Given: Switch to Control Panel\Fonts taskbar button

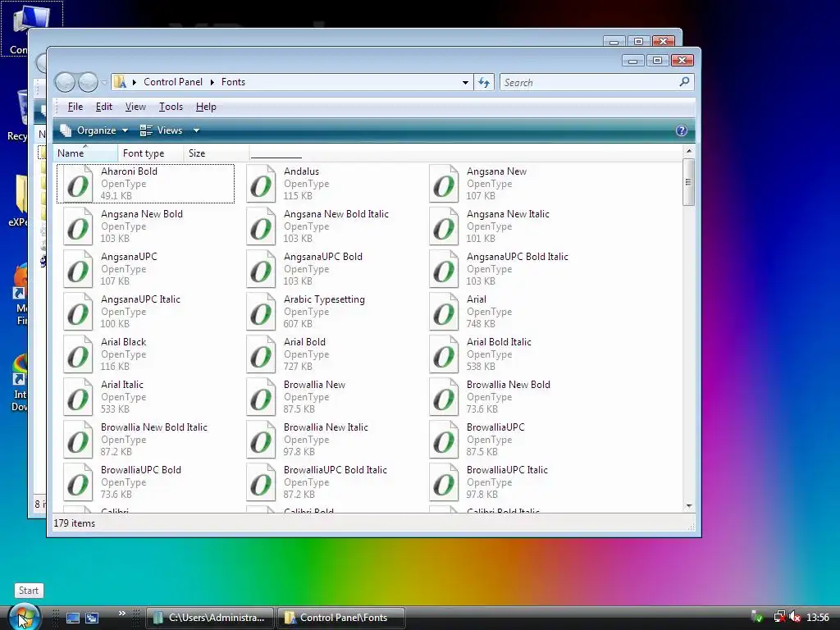Looking at the screenshot, I should click(x=340, y=618).
